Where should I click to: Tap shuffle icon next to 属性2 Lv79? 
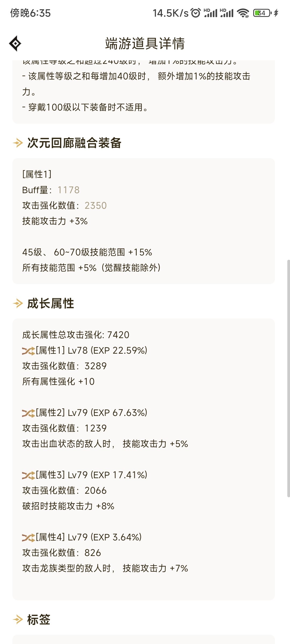click(x=28, y=413)
